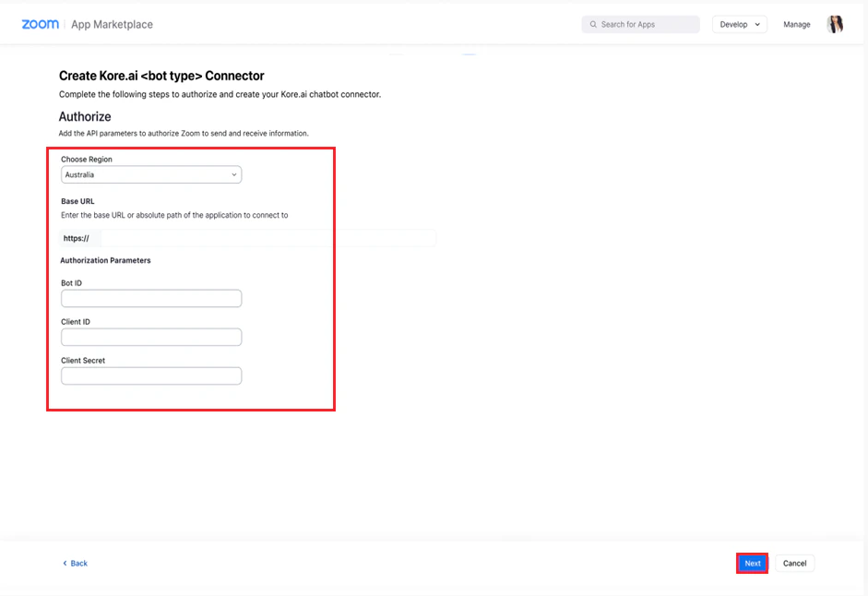This screenshot has height=596, width=868.
Task: Click the Authorization Parameters heading
Action: [105, 260]
